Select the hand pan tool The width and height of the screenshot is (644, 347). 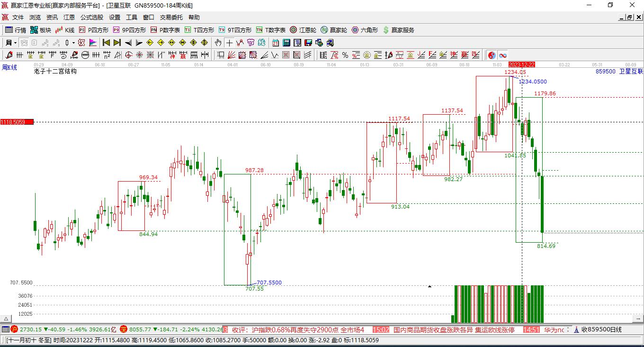(x=218, y=43)
